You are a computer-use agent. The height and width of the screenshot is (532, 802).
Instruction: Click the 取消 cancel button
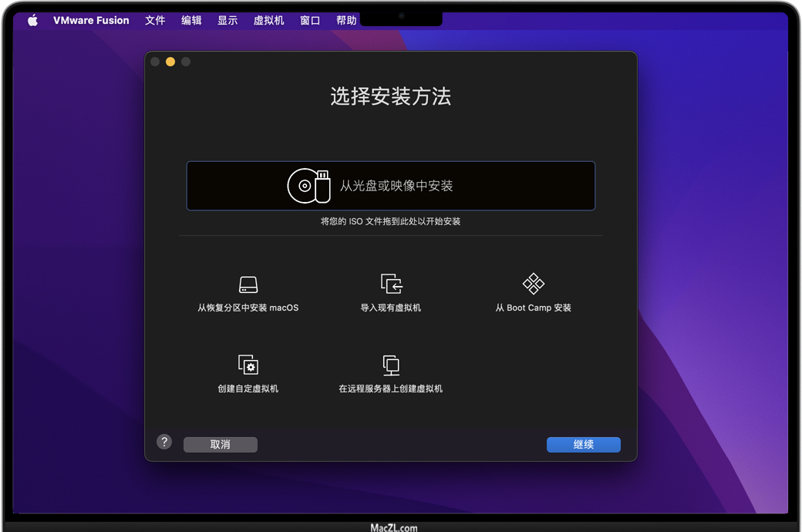point(221,445)
